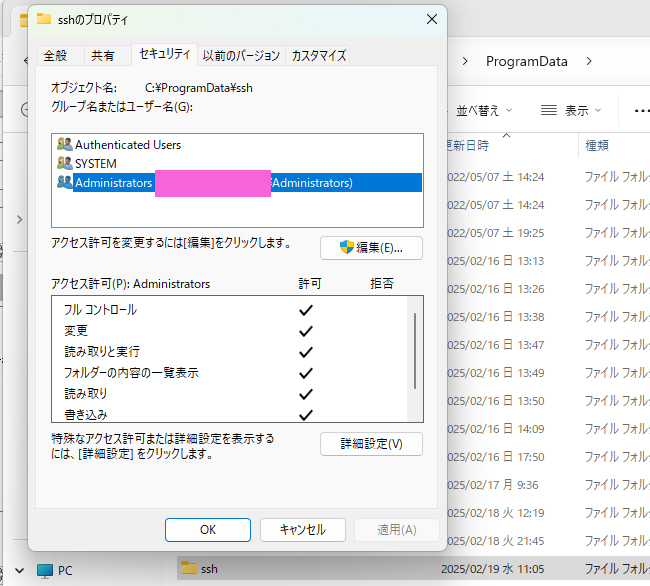Click the フォルダーの内容の一覧表示 allow checkmark
Image resolution: width=650 pixels, height=586 pixels.
(x=306, y=373)
